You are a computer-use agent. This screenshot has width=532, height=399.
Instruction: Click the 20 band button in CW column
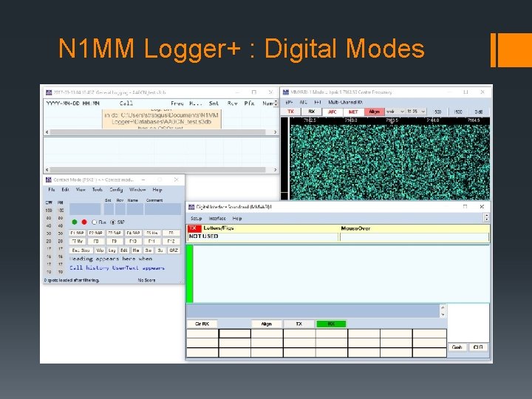point(49,241)
